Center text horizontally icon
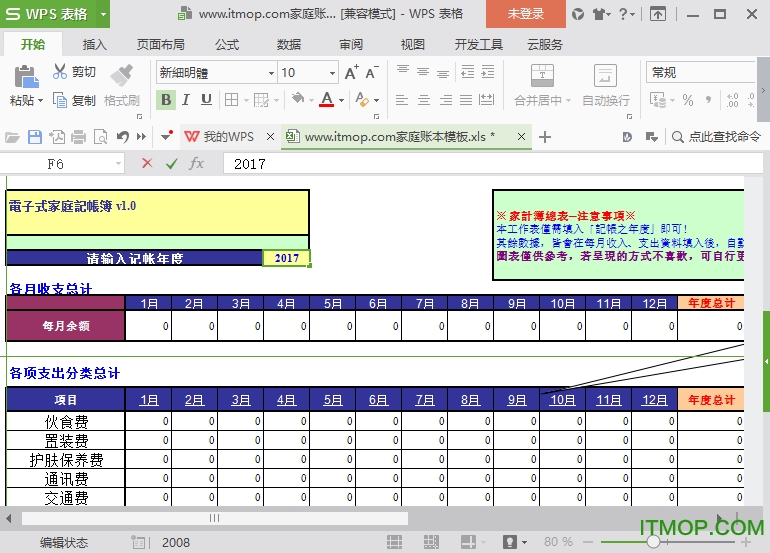Image resolution: width=770 pixels, height=553 pixels. (x=424, y=100)
